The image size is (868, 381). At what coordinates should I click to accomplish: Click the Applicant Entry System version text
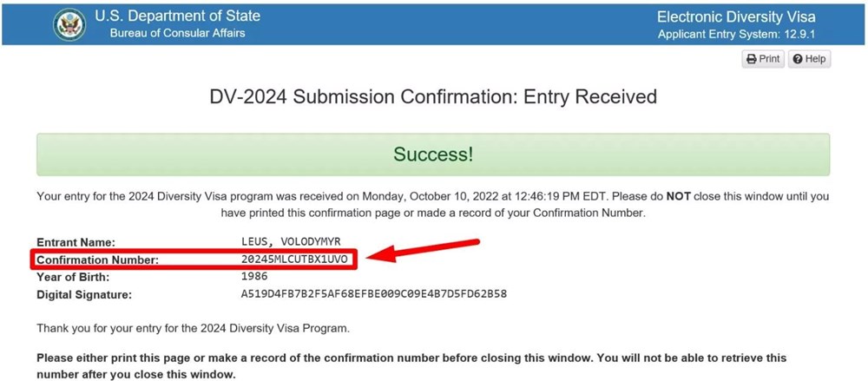point(736,35)
